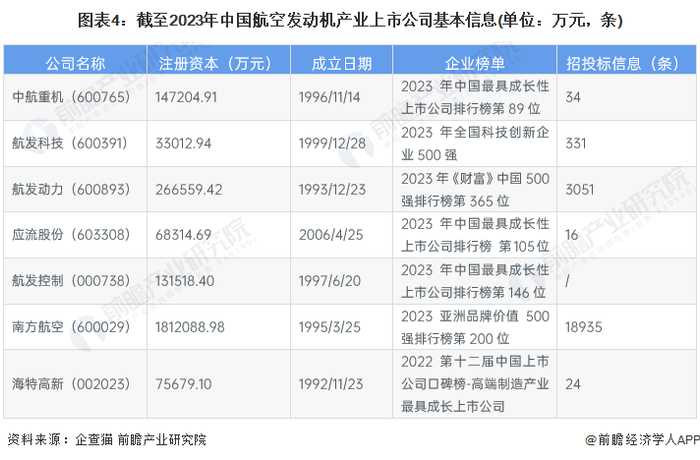Click bidding count 16

[572, 234]
